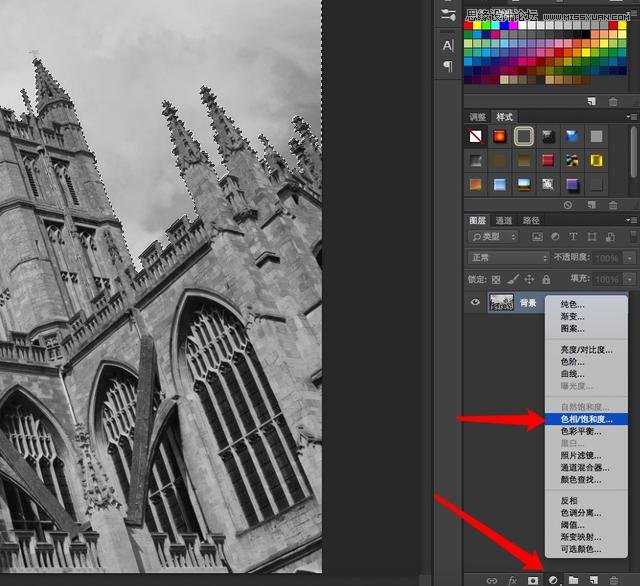
Task: Open the 不透明度 opacity slider arrow
Action: (630, 258)
